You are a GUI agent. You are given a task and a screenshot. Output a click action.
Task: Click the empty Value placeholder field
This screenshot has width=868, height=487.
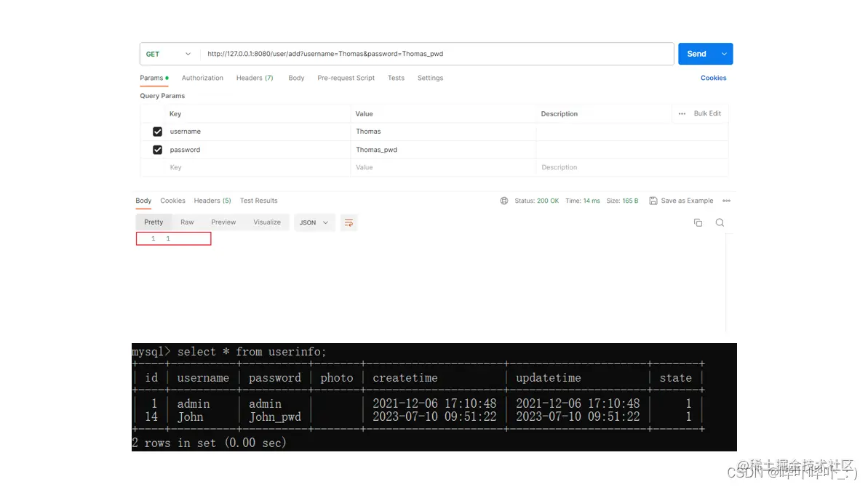pos(443,167)
